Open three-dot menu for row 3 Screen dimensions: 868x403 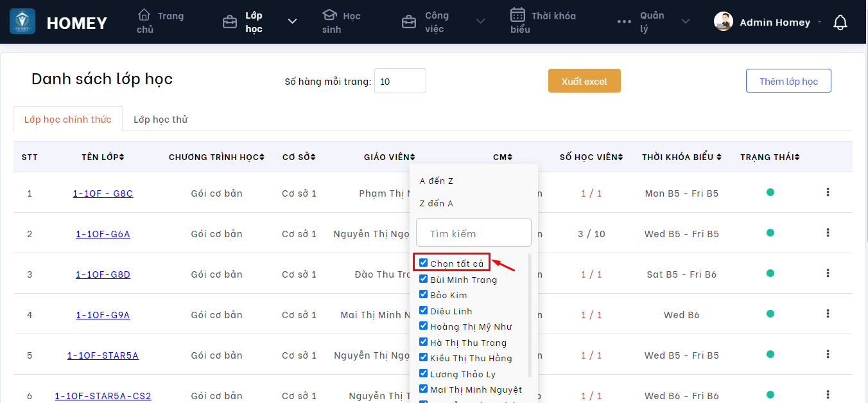(828, 273)
